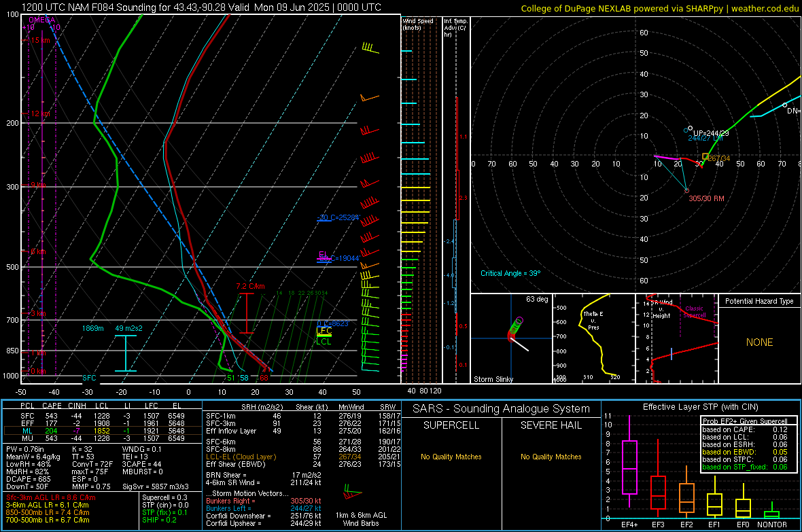Click the 'OMEGA' label on skew-T
802x532 pixels.
pyautogui.click(x=42, y=20)
